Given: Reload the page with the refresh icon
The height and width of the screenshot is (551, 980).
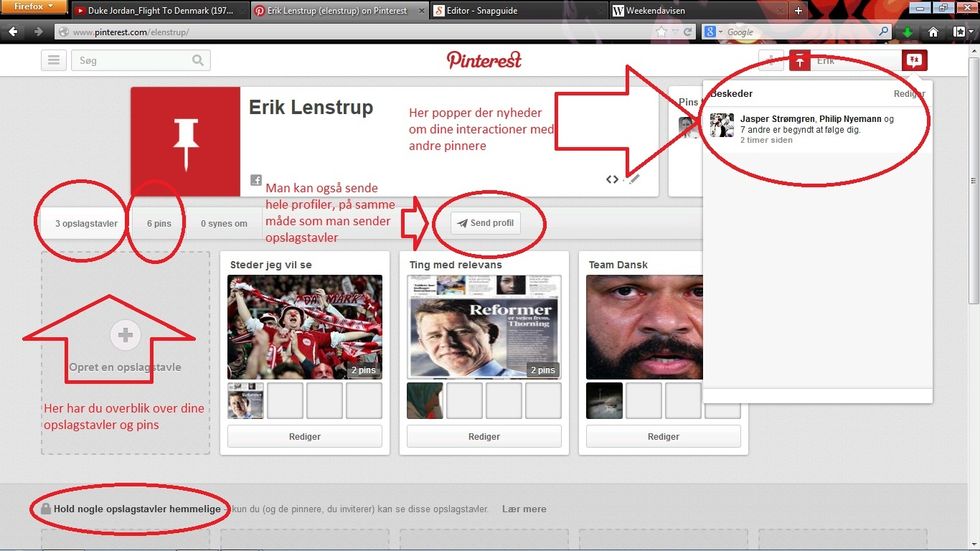Looking at the screenshot, I should 688,32.
